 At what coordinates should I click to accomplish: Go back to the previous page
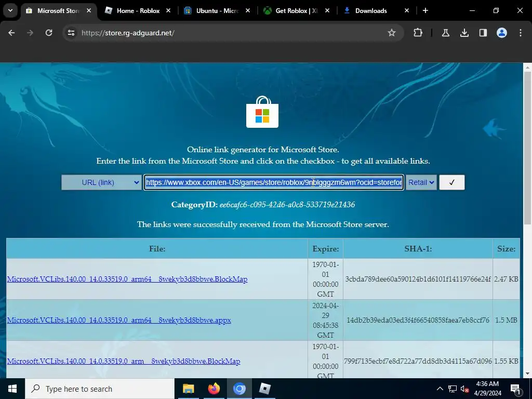(11, 33)
